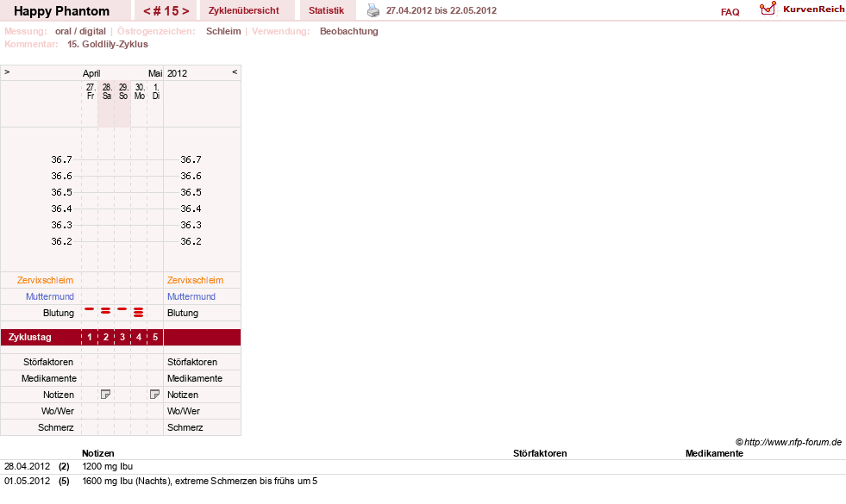
Task: Click the 28.04.2012 note row date
Action: coord(27,466)
